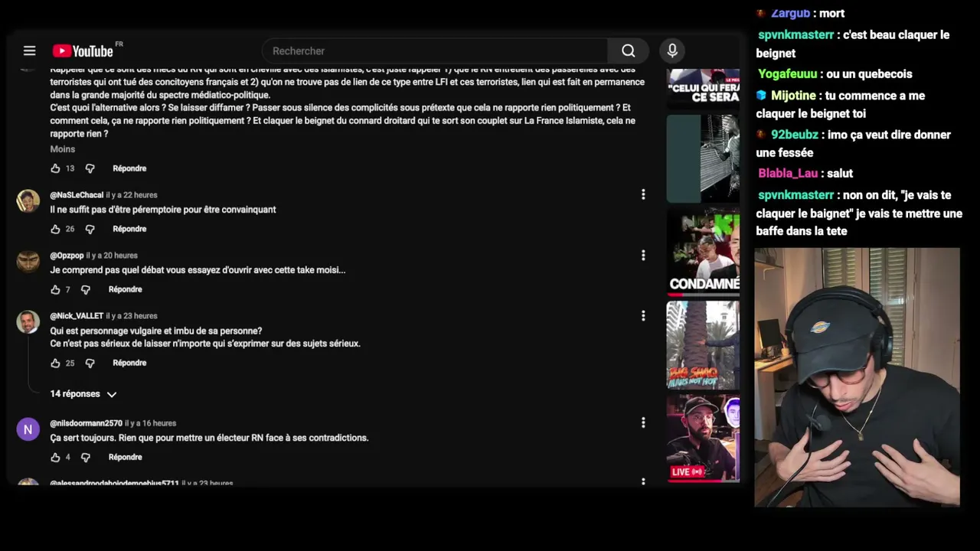This screenshot has height=551, width=980.
Task: Like @Opzpop's comment
Action: [55, 289]
